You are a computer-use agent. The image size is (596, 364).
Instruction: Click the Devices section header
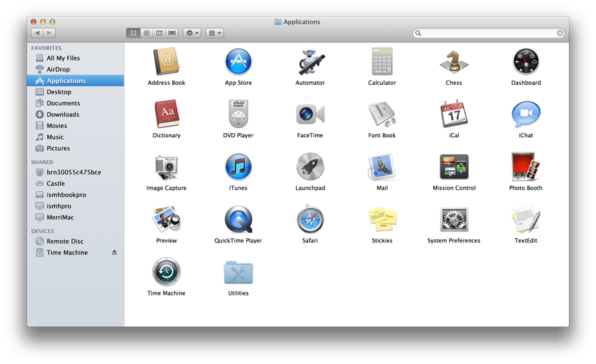point(42,231)
